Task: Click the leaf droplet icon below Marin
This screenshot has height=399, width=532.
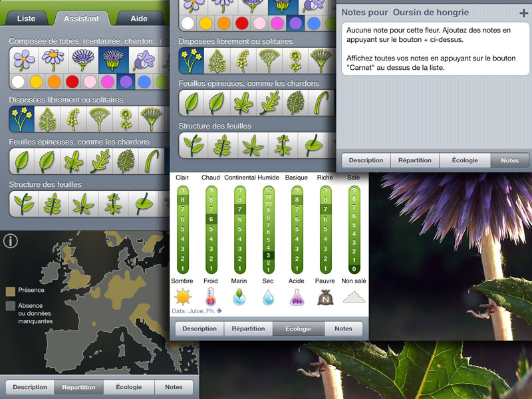Action: tap(239, 297)
